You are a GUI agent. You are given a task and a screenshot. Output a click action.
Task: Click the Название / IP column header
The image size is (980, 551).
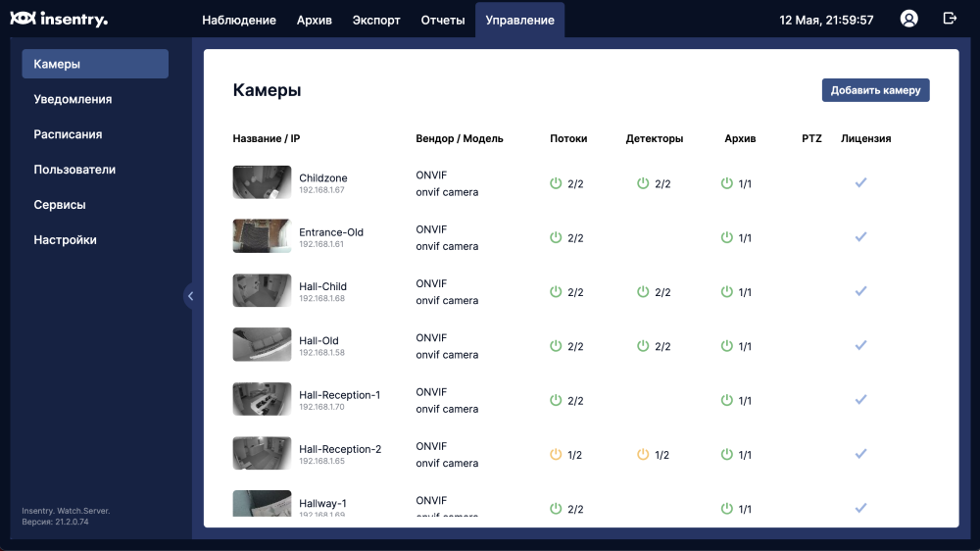click(x=267, y=138)
